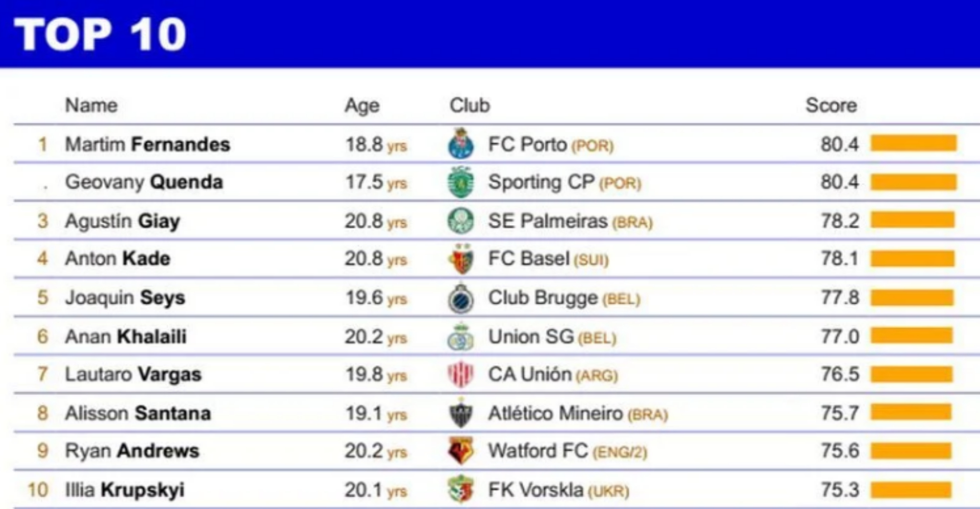Click Illia Krupskyi orange score bar
The width and height of the screenshot is (980, 509).
(x=911, y=490)
